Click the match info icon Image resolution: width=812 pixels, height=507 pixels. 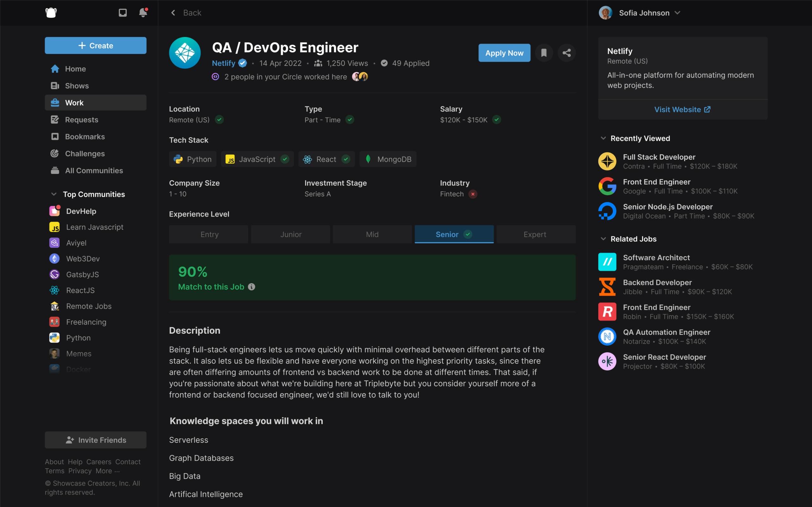click(251, 287)
